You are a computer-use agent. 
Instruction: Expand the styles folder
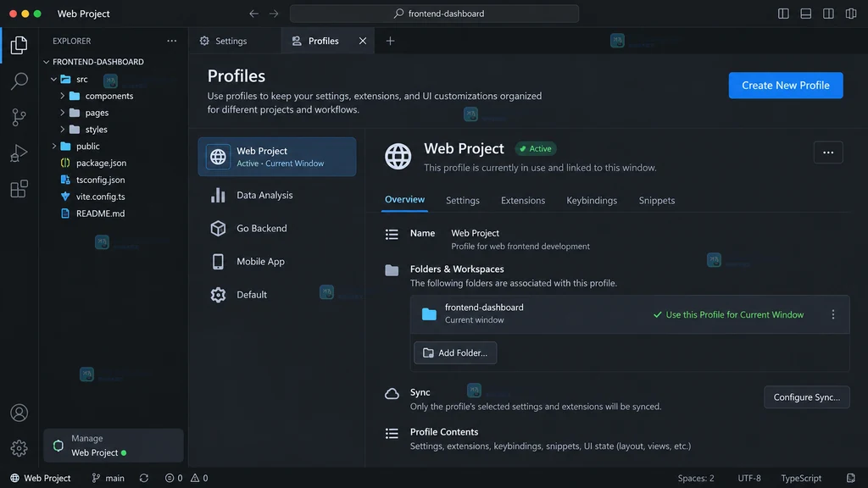point(63,130)
